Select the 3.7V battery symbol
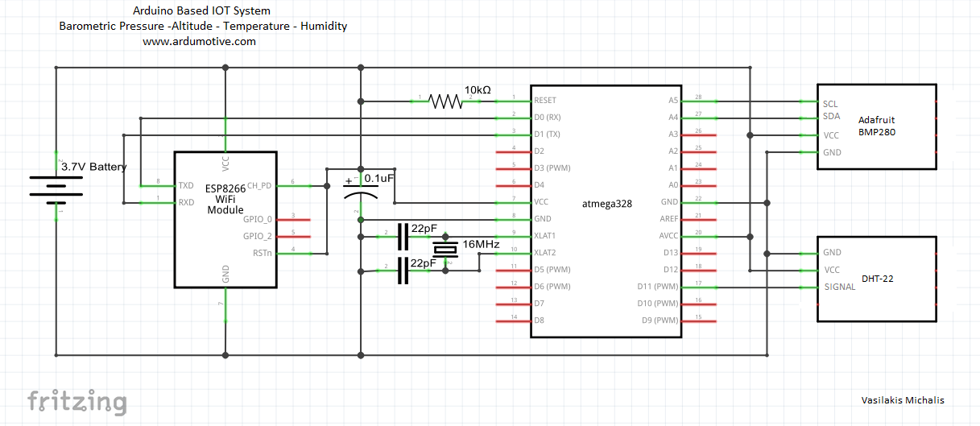The height and width of the screenshot is (426, 980). (x=56, y=190)
